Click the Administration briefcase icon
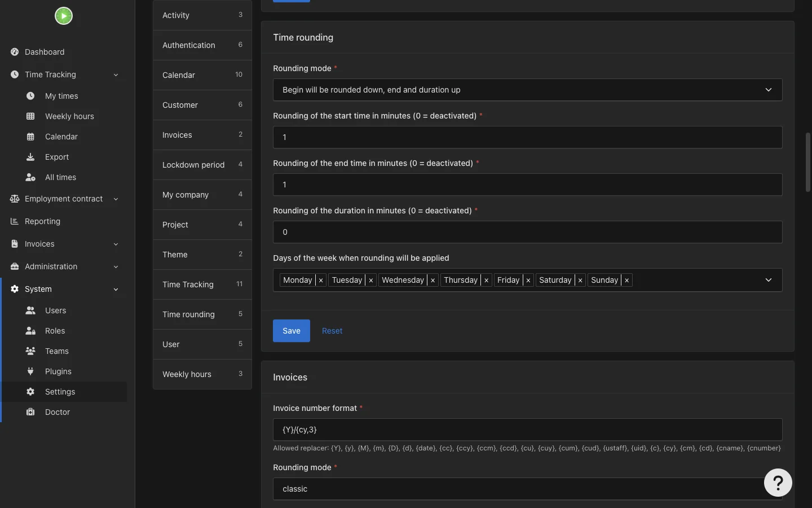This screenshot has width=812, height=508. 15,266
